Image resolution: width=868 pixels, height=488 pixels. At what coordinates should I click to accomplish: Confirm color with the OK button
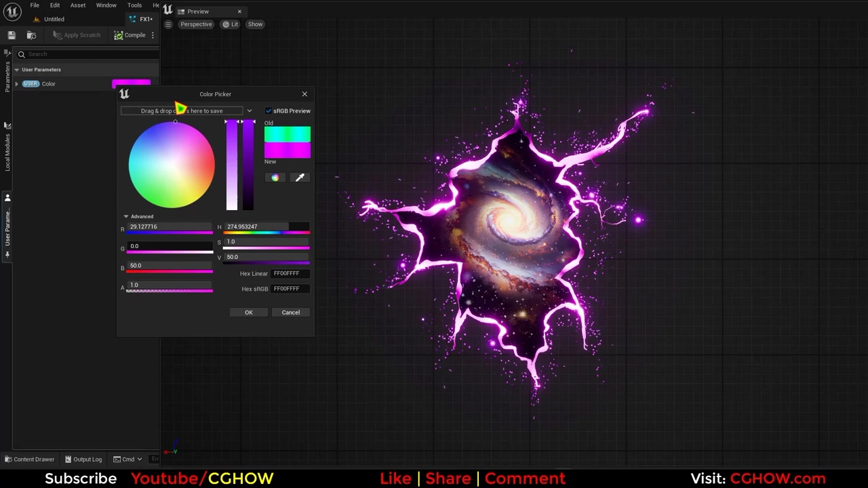coord(249,312)
